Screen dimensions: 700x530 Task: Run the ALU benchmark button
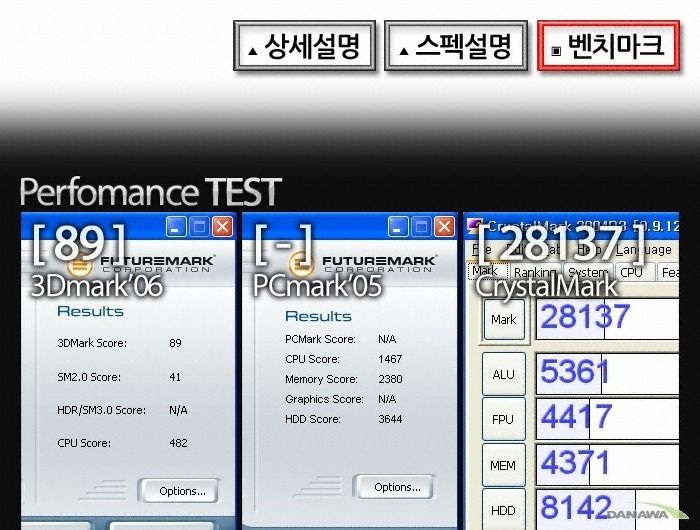(504, 374)
